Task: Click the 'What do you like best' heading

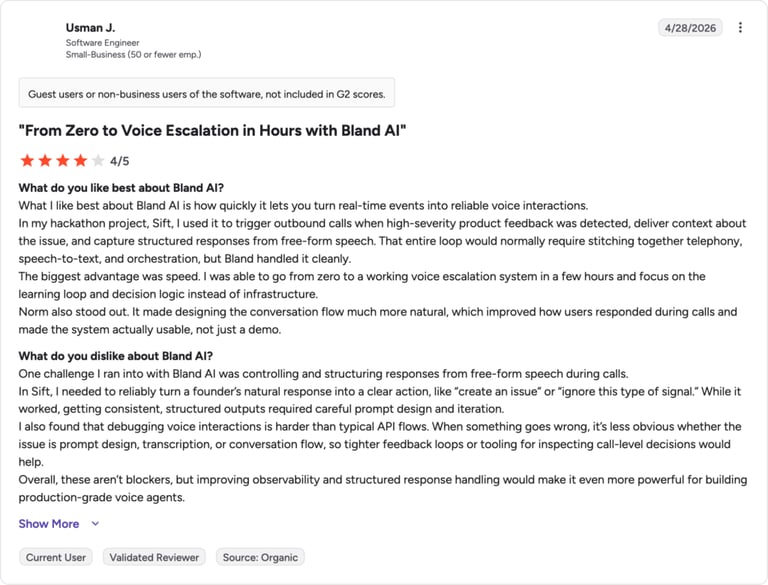Action: (121, 188)
